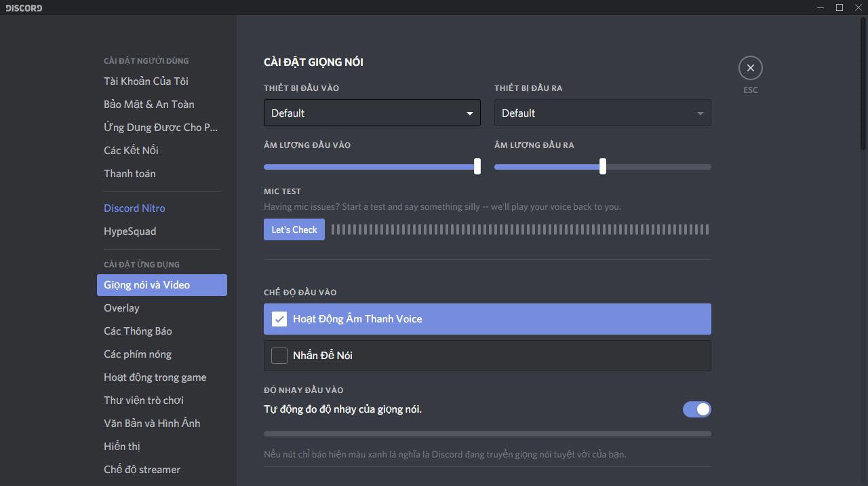Disable automatic voice sensitivity toggle
Screen dimensions: 868x486
(x=696, y=409)
